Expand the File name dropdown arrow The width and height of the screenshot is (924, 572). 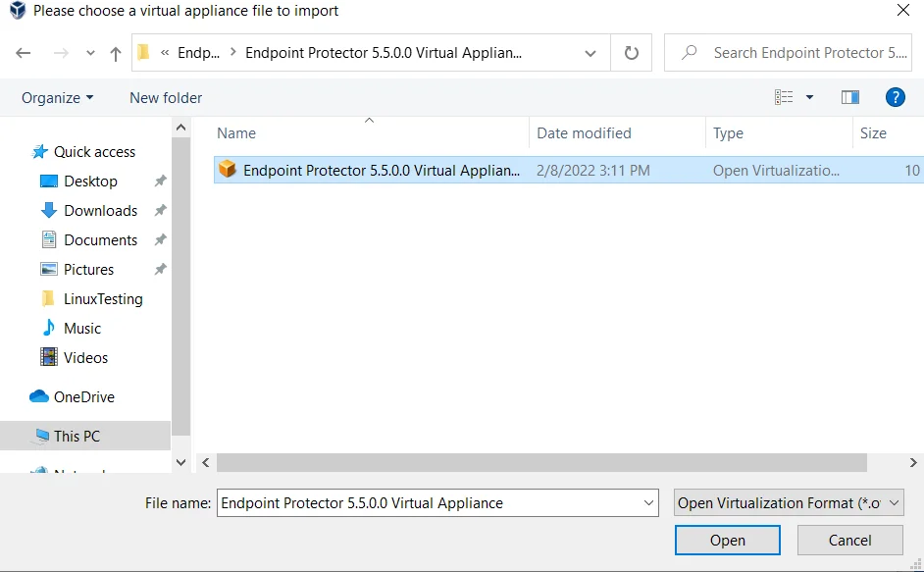coord(648,503)
